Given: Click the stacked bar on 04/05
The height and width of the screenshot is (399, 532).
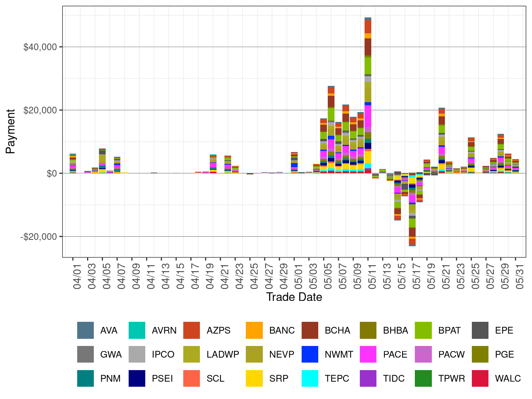Looking at the screenshot, I should click(103, 161).
